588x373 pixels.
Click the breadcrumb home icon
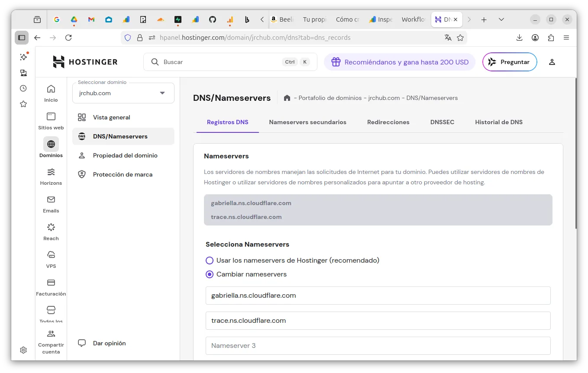[x=287, y=98]
